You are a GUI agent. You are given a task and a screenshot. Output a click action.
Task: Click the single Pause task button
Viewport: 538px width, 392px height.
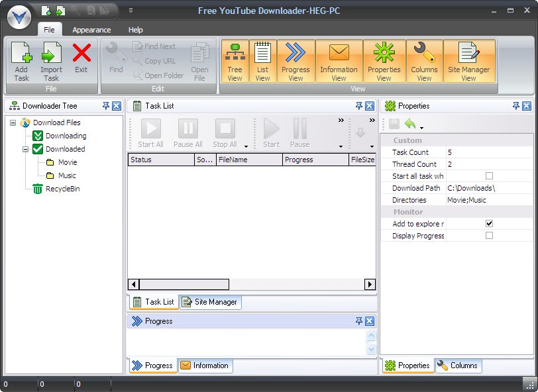tap(300, 133)
